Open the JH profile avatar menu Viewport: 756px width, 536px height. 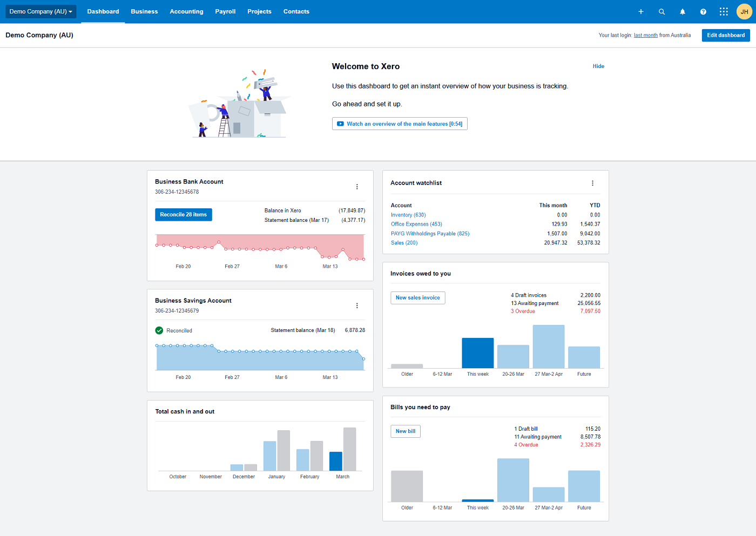pyautogui.click(x=744, y=11)
